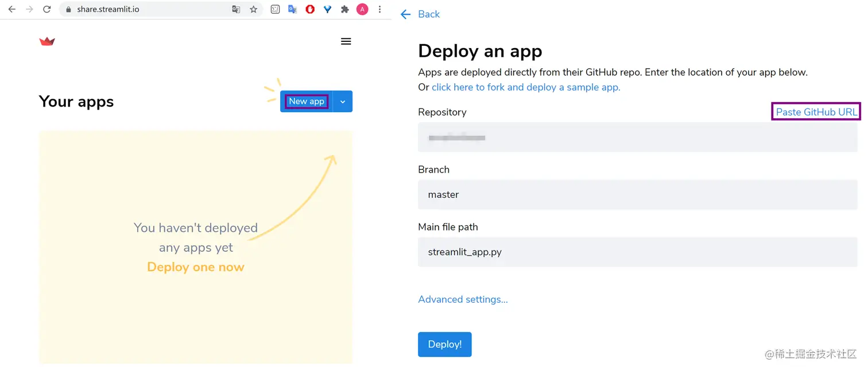This screenshot has height=371, width=868.
Task: Open Chrome three-dot menu
Action: [379, 9]
